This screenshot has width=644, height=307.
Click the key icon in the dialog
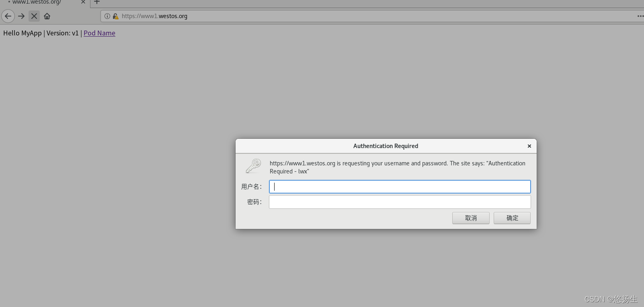coord(254,166)
